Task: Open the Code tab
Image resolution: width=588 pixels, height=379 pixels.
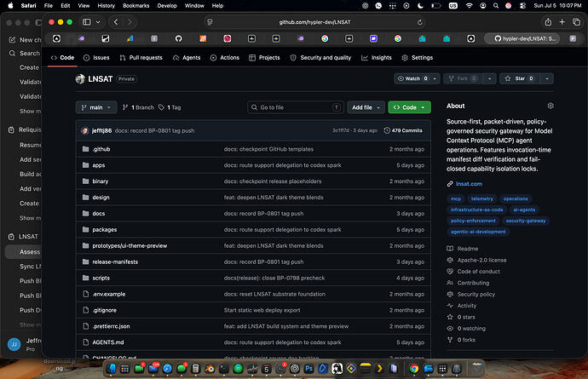Action: pyautogui.click(x=62, y=58)
